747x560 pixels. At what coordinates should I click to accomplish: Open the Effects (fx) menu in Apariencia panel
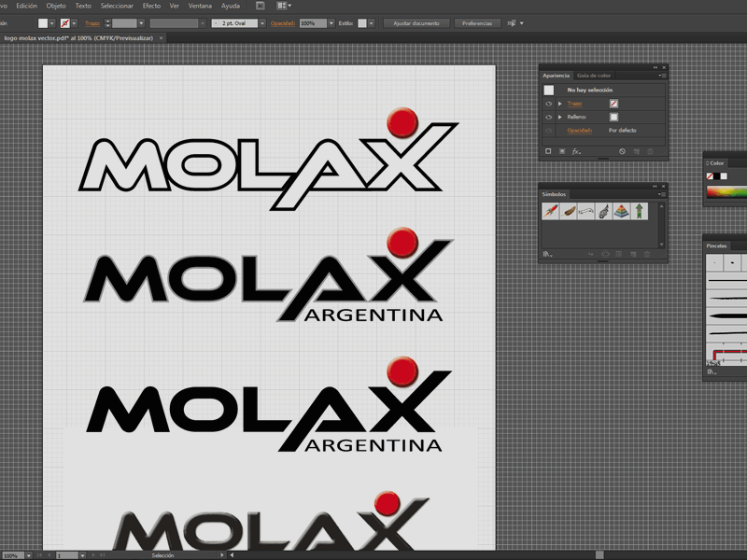coord(575,151)
